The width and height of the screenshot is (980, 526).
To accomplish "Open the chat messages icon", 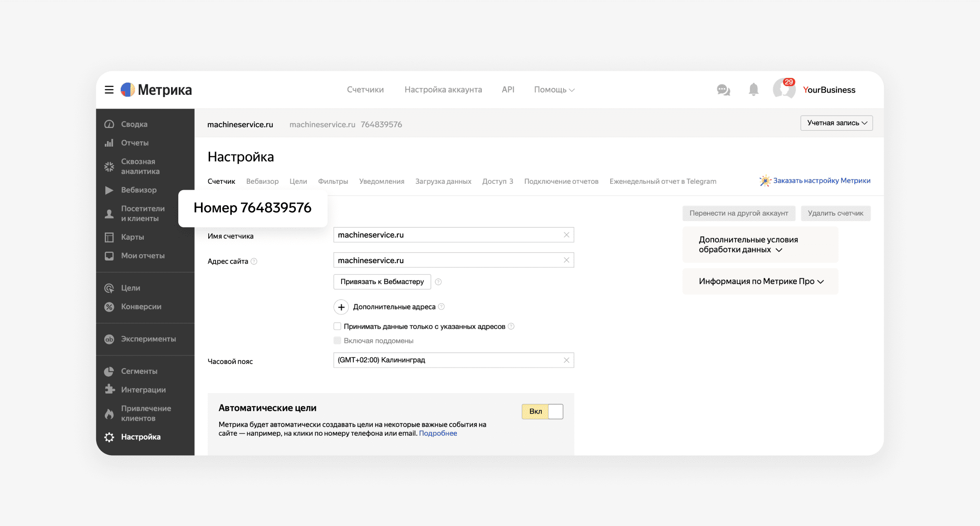I will tap(723, 90).
